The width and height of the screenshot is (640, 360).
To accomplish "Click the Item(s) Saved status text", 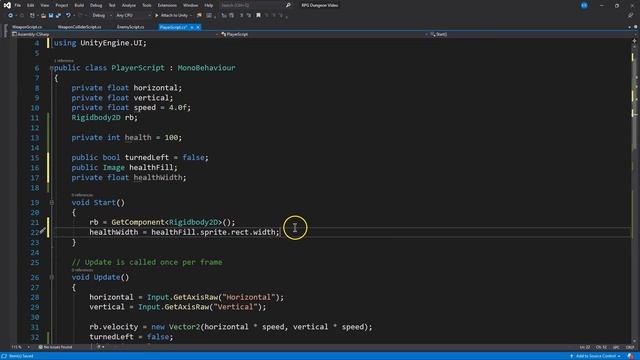I will pyautogui.click(x=21, y=356).
